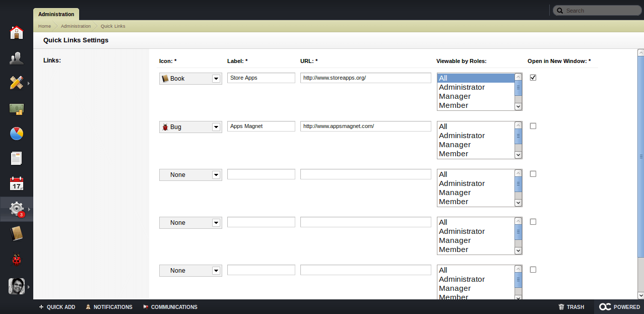This screenshot has width=644, height=314.
Task: Open the money banknotes icon in sidebar
Action: pos(17,108)
